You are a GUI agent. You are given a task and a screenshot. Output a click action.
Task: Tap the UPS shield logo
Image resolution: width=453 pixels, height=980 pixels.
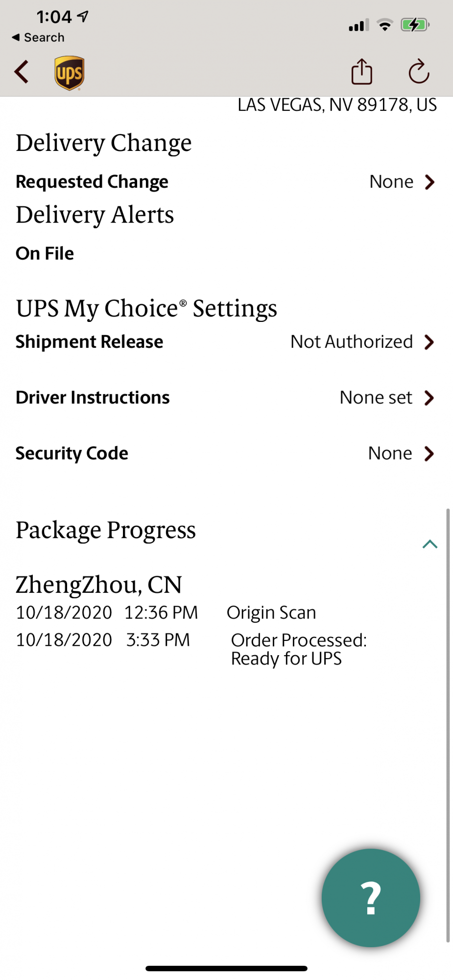point(69,73)
